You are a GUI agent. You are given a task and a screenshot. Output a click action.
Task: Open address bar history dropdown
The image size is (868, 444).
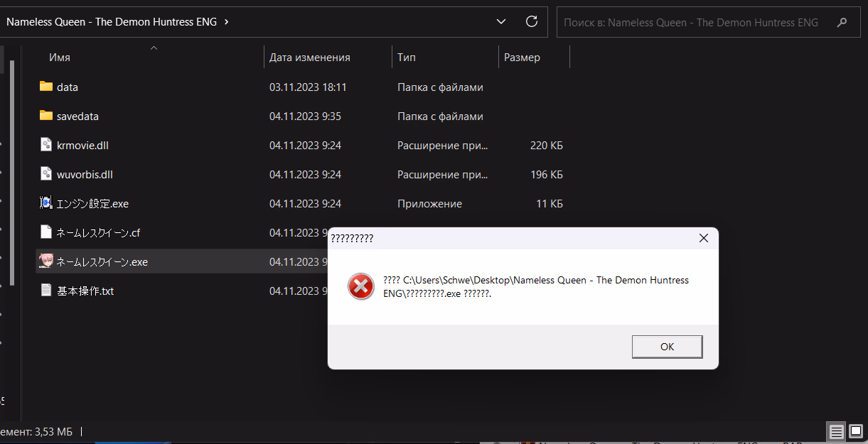(x=501, y=22)
